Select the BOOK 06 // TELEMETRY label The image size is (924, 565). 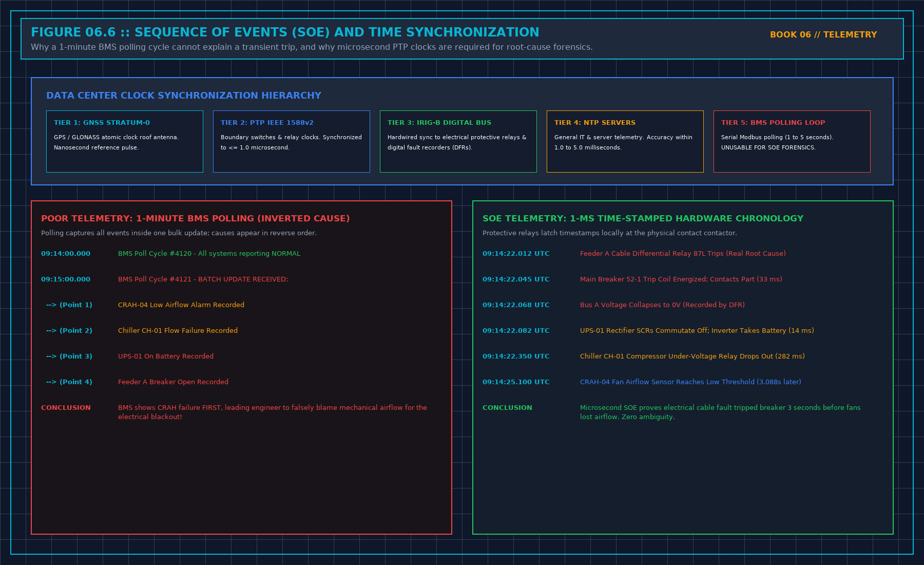coord(823,34)
